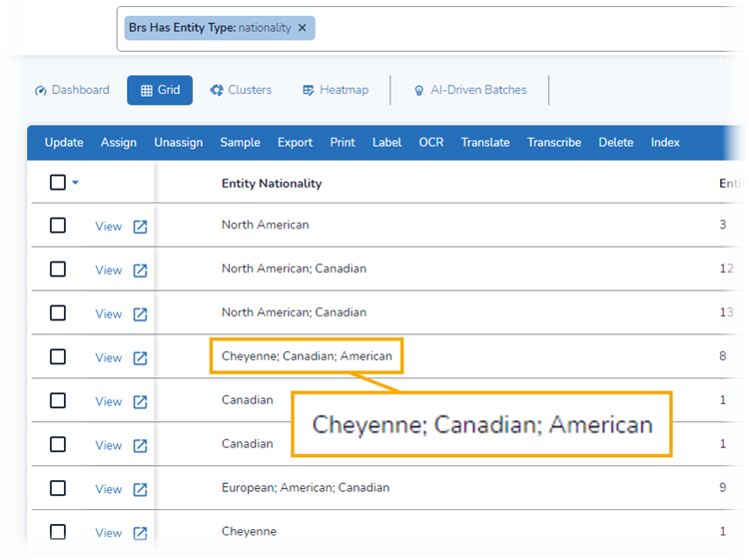Click the Clusters gear icon
The width and height of the screenshot is (749, 560).
[x=217, y=90]
